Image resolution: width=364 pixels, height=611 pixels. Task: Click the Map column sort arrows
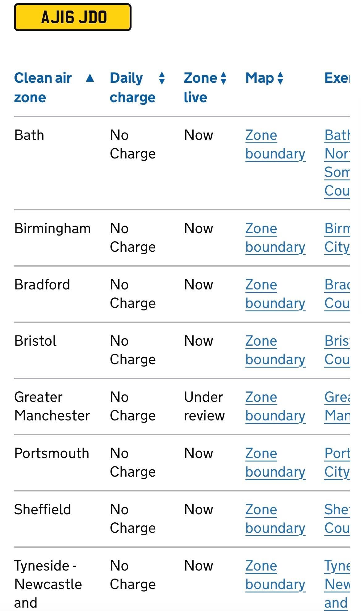click(280, 78)
